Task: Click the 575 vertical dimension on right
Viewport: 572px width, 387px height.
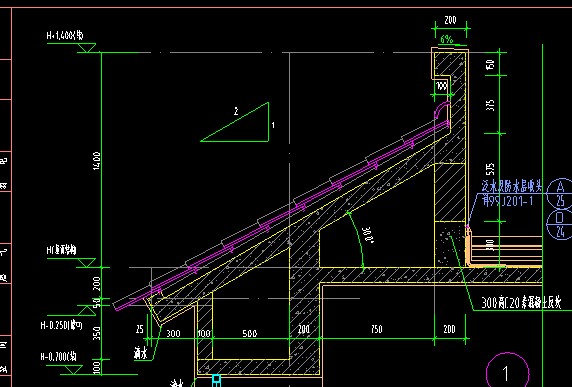Action: point(491,169)
